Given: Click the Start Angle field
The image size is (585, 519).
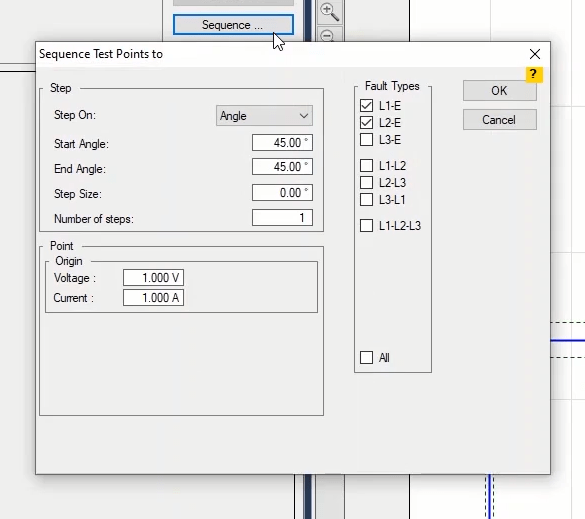Looking at the screenshot, I should pos(282,143).
